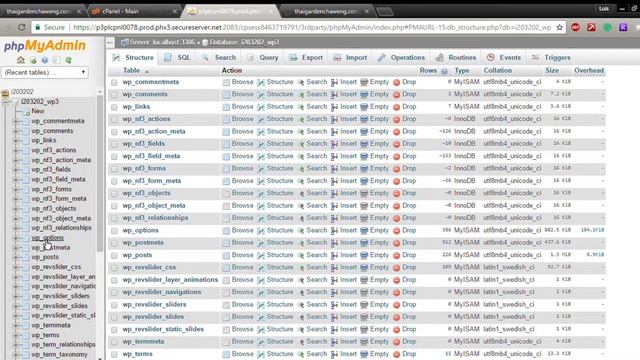Click the purple extension icon in toolbar

(623, 27)
